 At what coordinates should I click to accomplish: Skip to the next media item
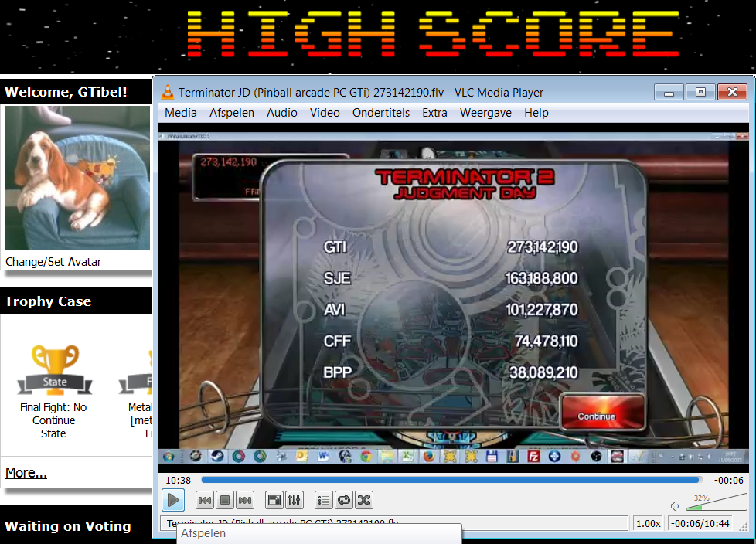coord(245,500)
